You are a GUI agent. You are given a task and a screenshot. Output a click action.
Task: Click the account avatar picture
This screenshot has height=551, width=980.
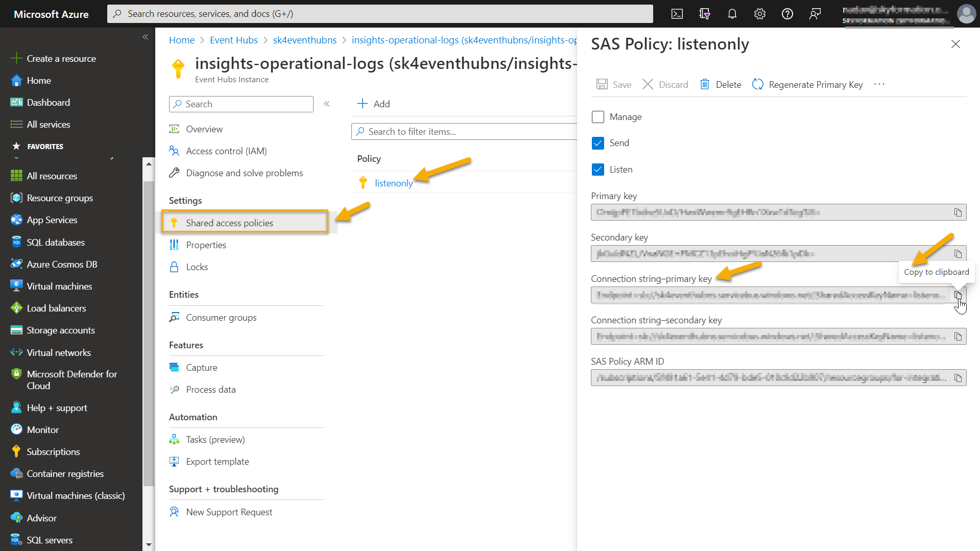[x=966, y=14]
